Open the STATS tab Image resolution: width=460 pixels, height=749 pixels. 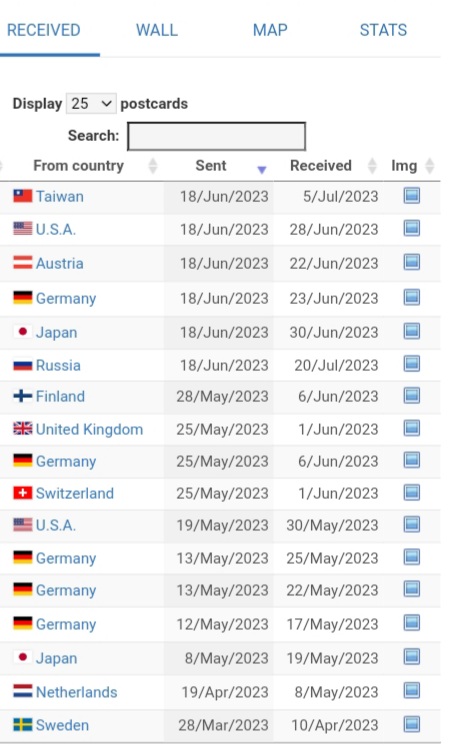point(383,30)
